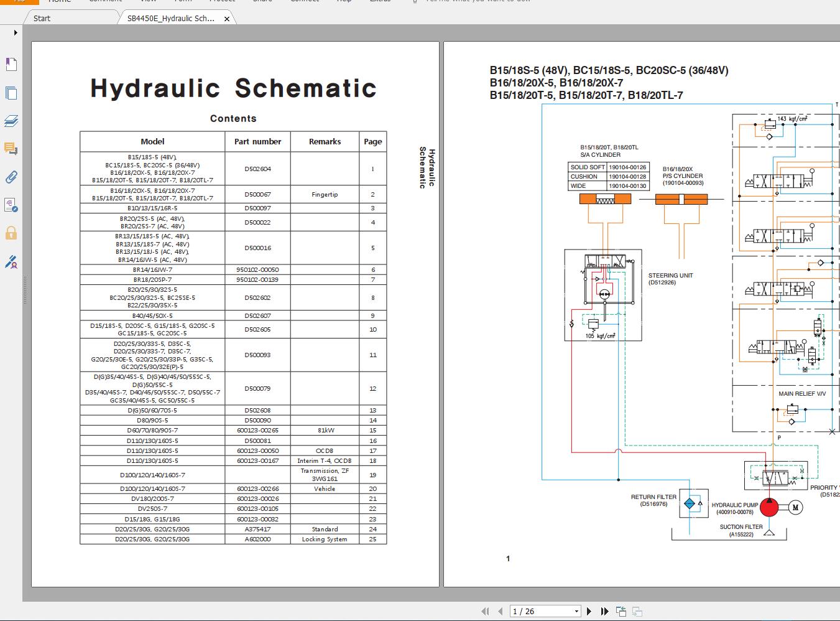The height and width of the screenshot is (621, 840).
Task: Click the 'Interim T-4, OCDB' remark
Action: [325, 460]
